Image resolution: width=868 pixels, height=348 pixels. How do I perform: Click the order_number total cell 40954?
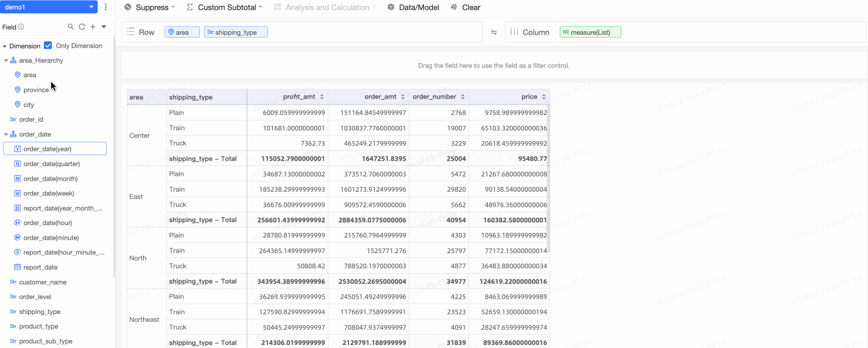coord(439,220)
